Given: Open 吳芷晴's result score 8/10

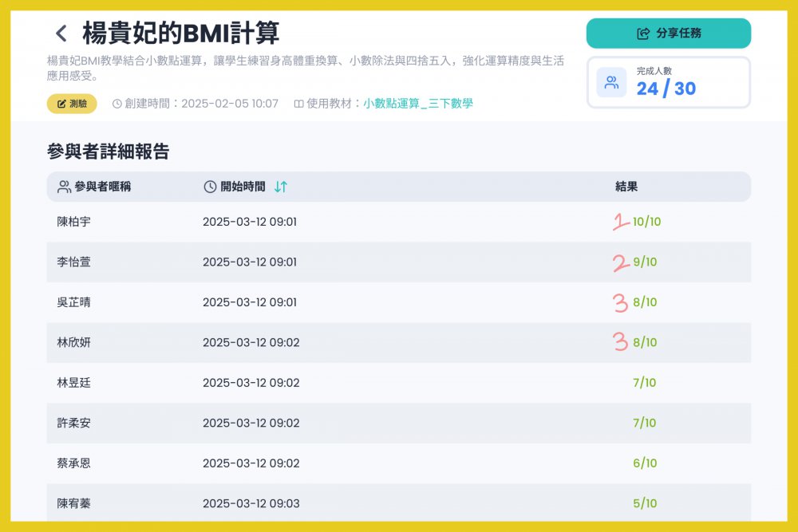Looking at the screenshot, I should click(x=645, y=302).
